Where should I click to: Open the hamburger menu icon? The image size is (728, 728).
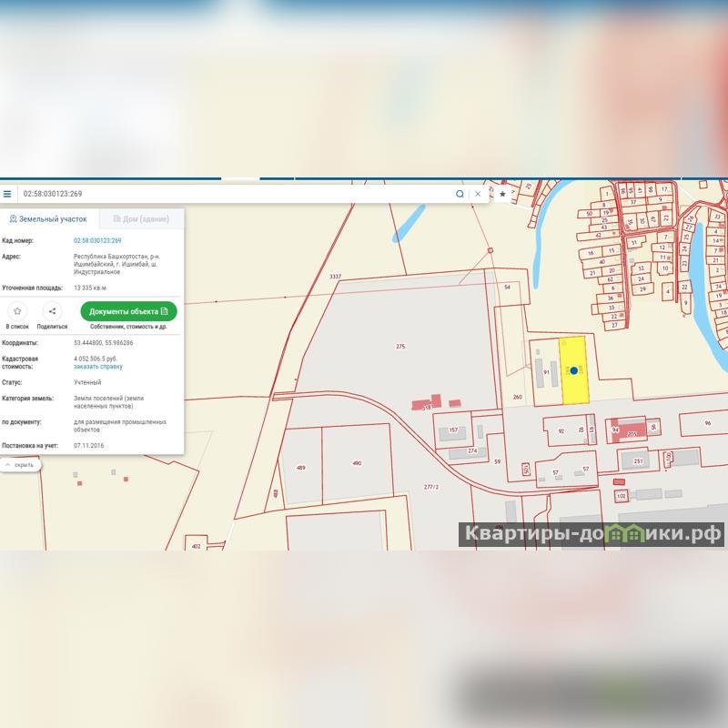(x=7, y=194)
